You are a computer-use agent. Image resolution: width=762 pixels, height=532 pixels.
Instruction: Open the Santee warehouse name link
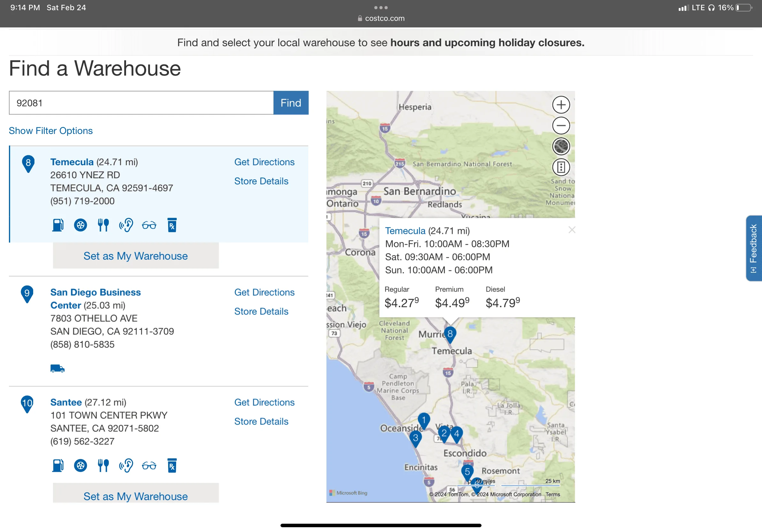pyautogui.click(x=66, y=402)
